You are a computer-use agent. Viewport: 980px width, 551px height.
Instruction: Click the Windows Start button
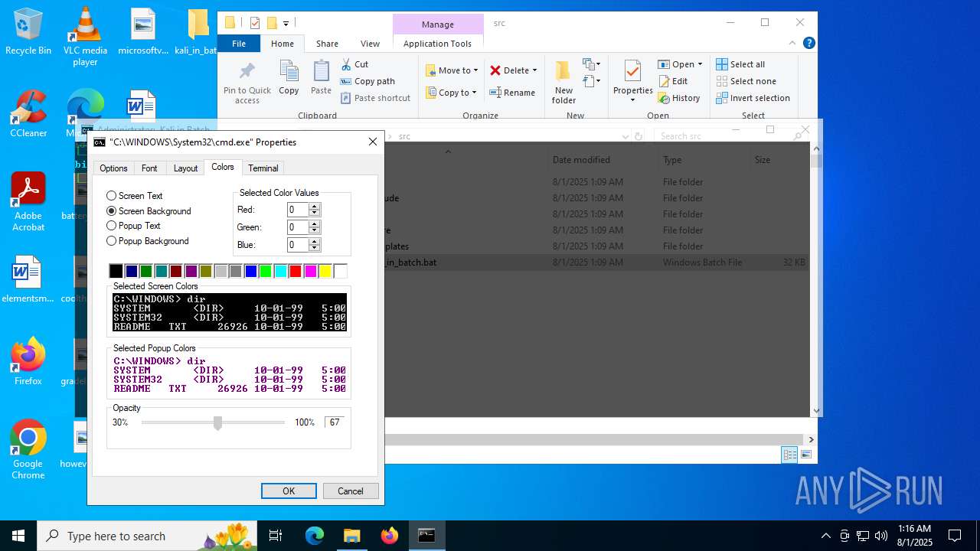(18, 536)
